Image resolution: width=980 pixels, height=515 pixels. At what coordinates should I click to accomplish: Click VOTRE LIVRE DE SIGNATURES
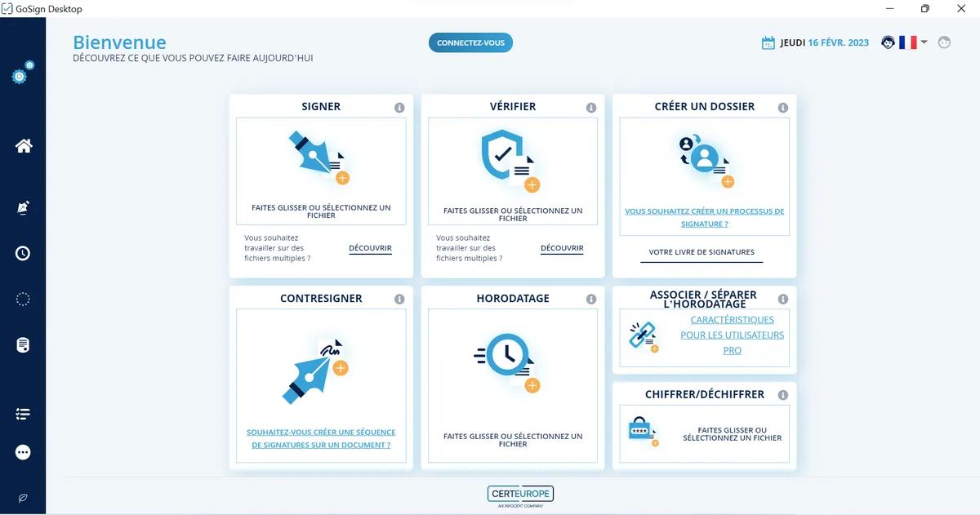tap(702, 252)
